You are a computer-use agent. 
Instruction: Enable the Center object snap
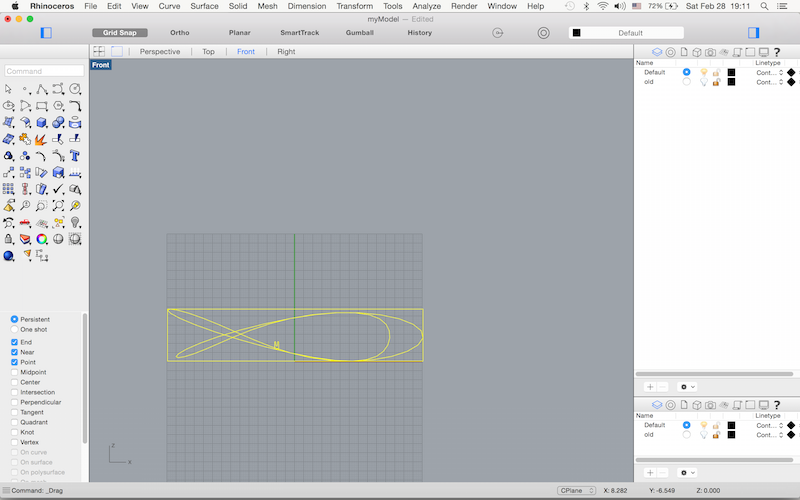(14, 383)
